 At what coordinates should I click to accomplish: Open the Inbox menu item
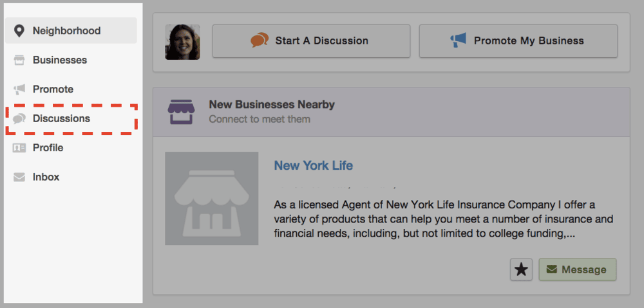pyautogui.click(x=46, y=177)
